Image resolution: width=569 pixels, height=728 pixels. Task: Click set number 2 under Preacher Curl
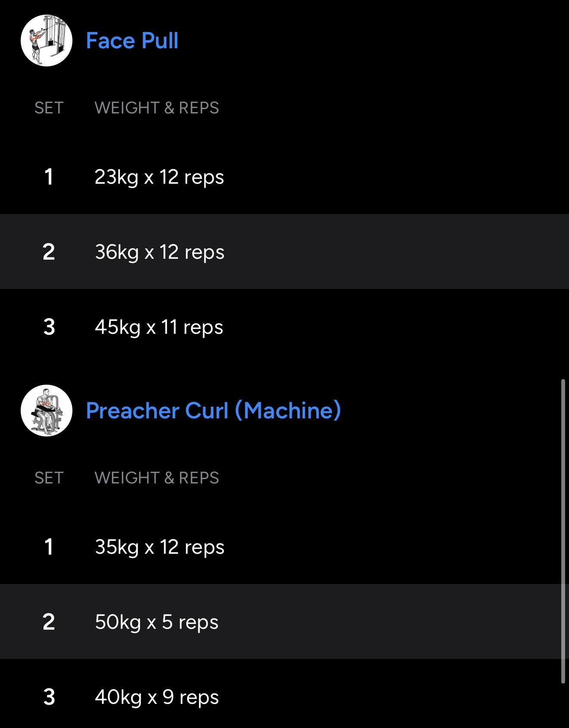click(x=49, y=622)
